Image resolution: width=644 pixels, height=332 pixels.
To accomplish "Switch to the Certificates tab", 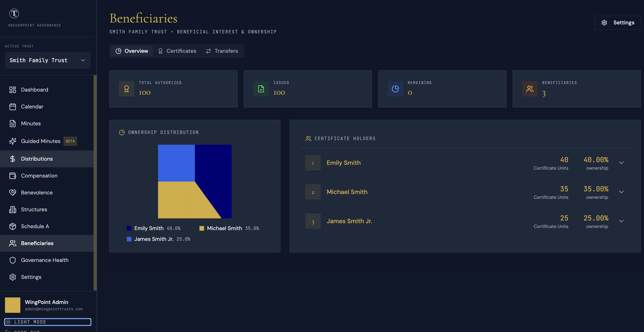I will click(x=177, y=51).
